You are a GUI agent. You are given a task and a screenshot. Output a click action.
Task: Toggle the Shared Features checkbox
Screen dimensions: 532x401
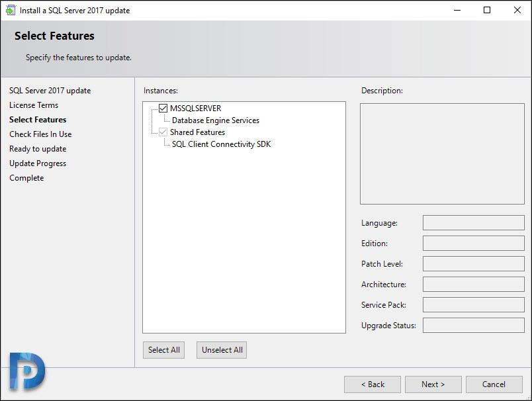163,132
